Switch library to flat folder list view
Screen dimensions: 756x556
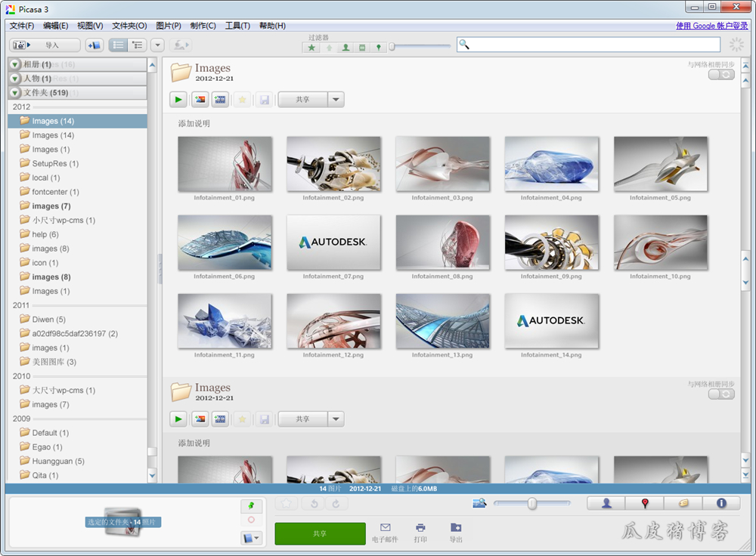[119, 45]
